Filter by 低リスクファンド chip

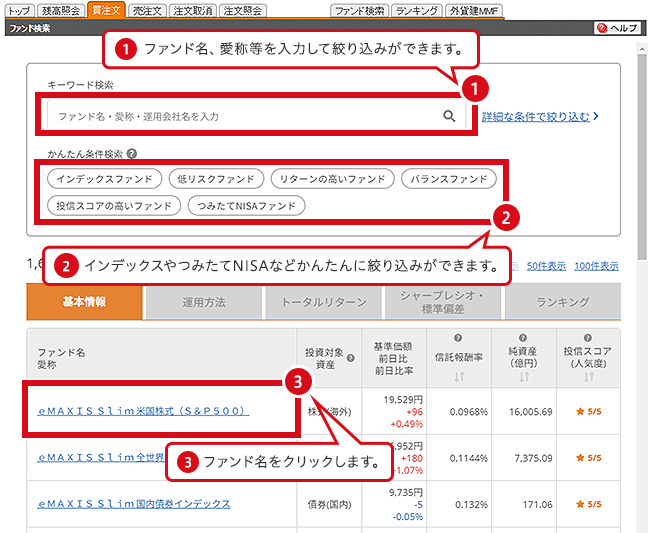click(216, 179)
